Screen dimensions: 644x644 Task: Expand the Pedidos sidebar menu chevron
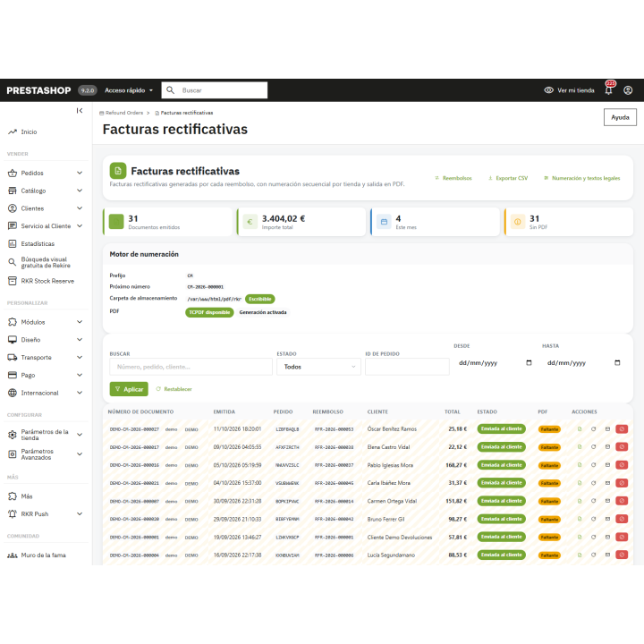click(80, 173)
